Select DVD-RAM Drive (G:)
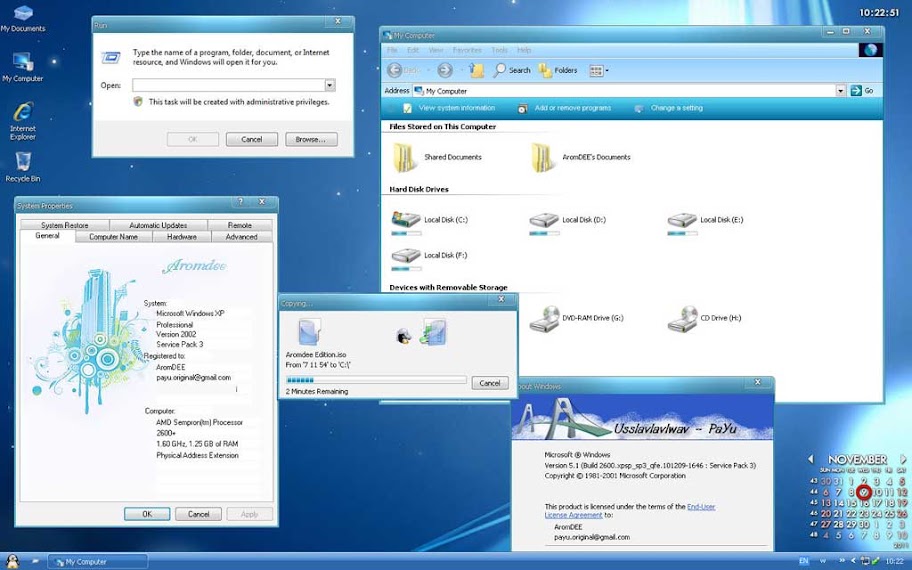 click(576, 319)
